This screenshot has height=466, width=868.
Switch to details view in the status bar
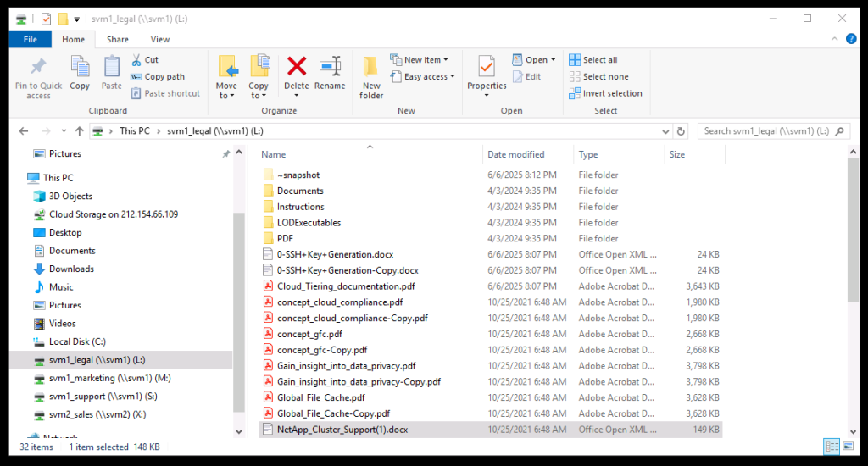832,447
